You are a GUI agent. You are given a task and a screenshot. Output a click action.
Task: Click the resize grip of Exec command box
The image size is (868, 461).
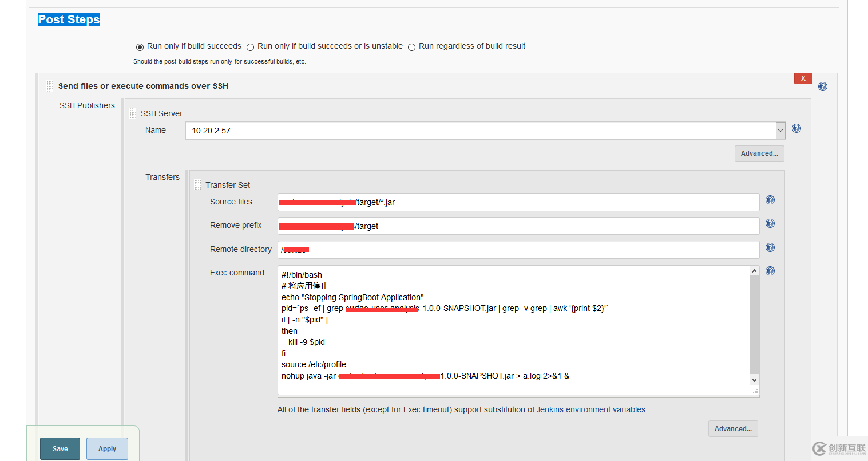click(x=755, y=391)
